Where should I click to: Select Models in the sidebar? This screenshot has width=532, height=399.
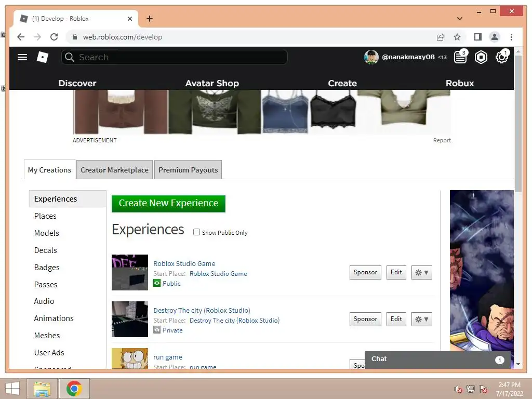pyautogui.click(x=46, y=233)
